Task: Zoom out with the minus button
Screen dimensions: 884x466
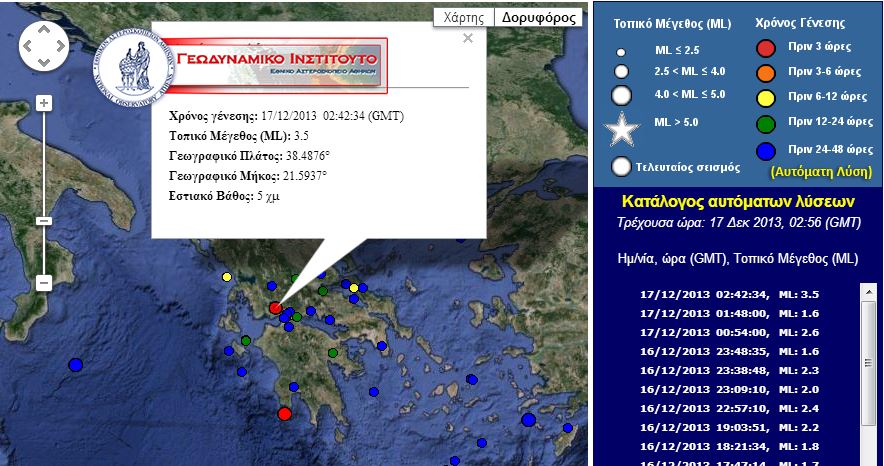Action: point(43,283)
